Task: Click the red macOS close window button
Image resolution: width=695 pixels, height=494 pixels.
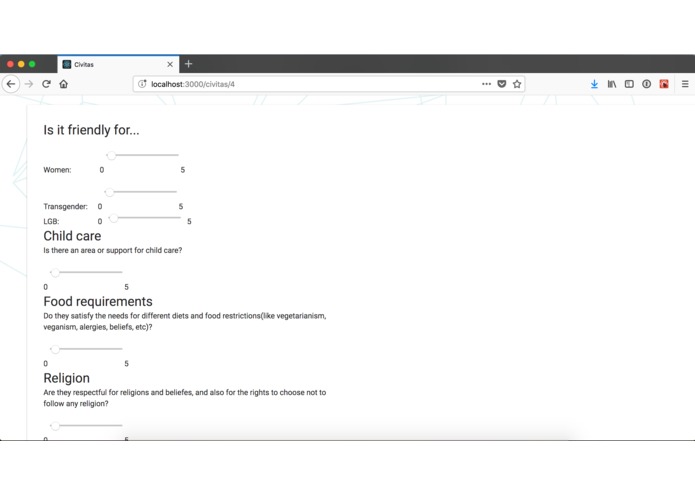Action: (10, 64)
